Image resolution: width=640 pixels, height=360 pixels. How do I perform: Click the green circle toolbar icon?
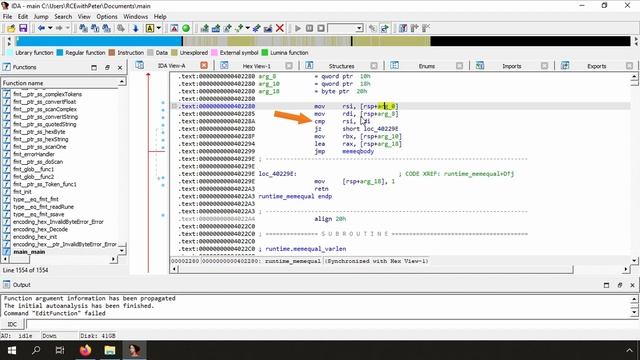coord(186,28)
